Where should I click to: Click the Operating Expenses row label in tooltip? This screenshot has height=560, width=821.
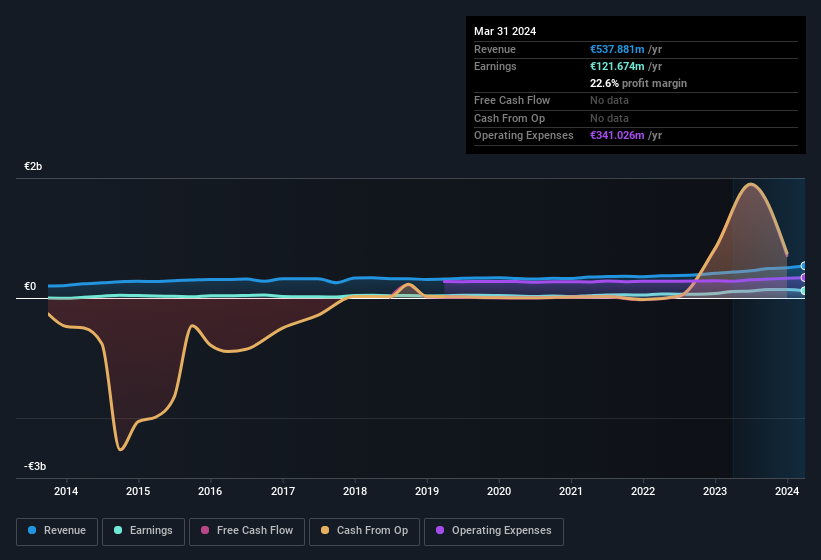click(x=524, y=135)
